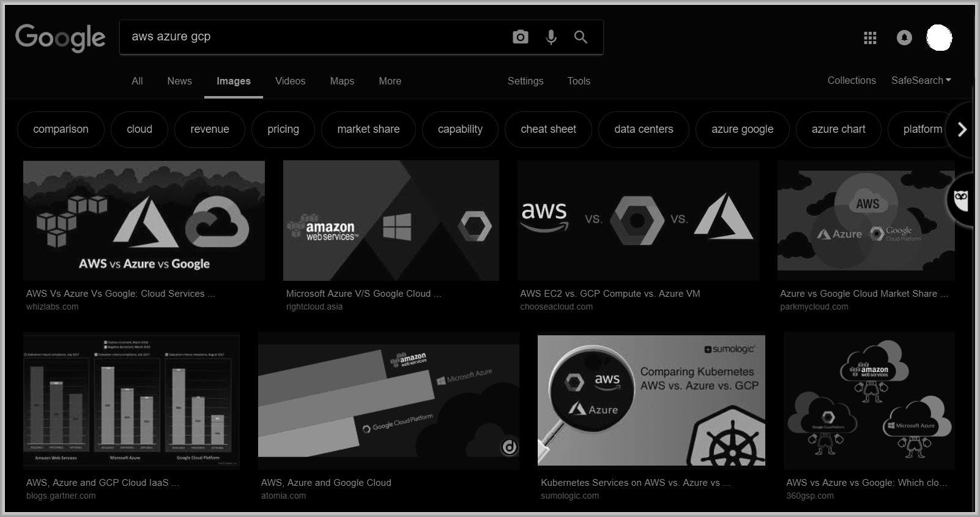Image resolution: width=980 pixels, height=517 pixels.
Task: Visit parkmycloud.com source link
Action: click(814, 307)
